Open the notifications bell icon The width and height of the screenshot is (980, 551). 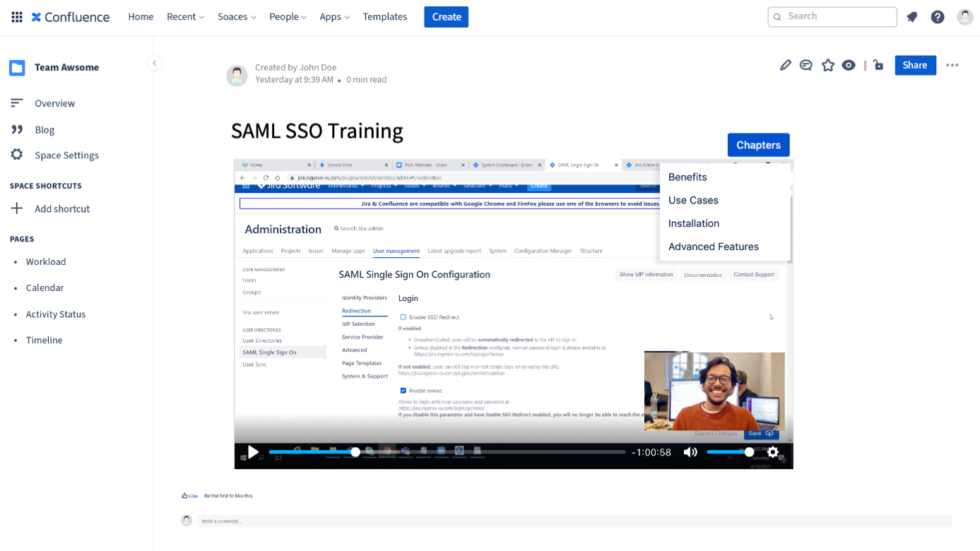click(x=912, y=17)
